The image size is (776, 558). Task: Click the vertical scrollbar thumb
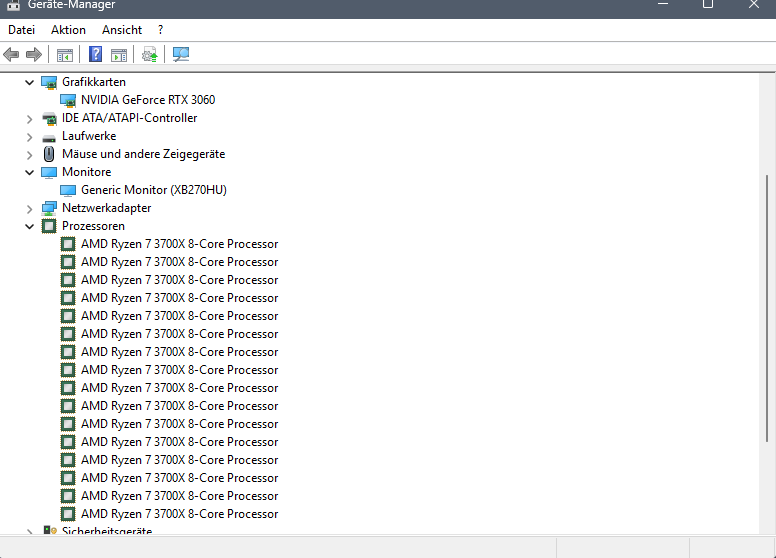(767, 308)
